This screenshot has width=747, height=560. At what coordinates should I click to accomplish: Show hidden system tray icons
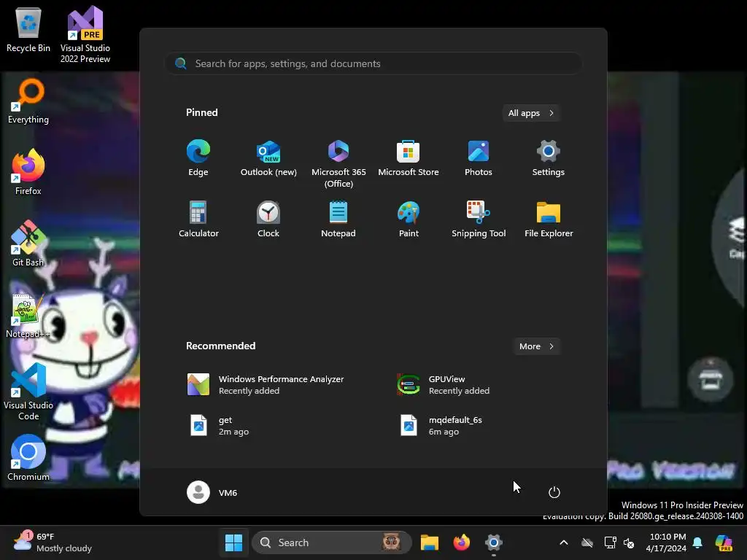point(564,542)
